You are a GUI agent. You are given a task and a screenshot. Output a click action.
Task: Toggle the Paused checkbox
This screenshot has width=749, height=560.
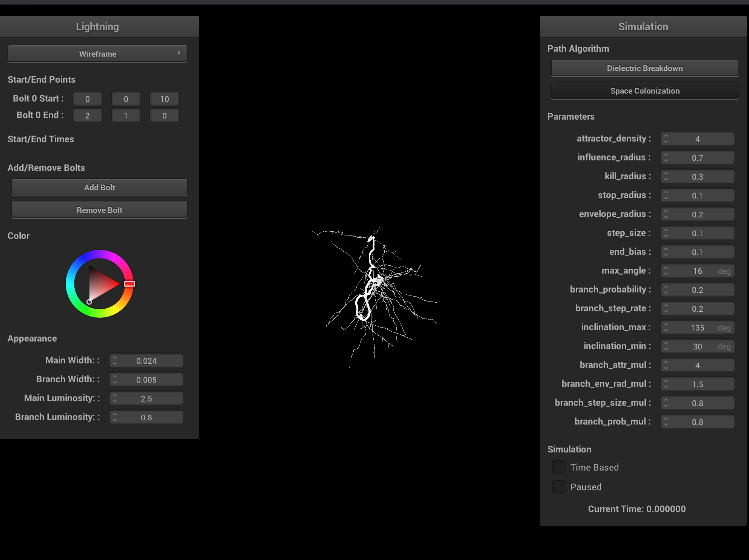pos(558,487)
